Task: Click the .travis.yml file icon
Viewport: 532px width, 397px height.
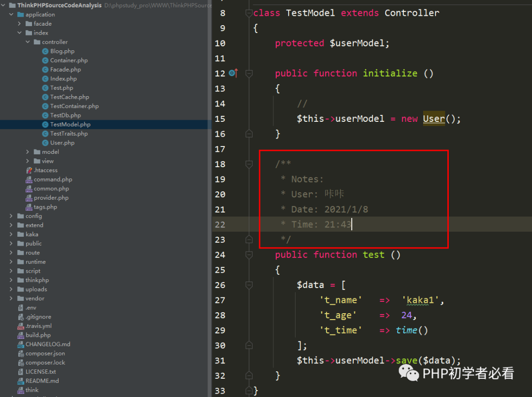Action: [x=21, y=326]
